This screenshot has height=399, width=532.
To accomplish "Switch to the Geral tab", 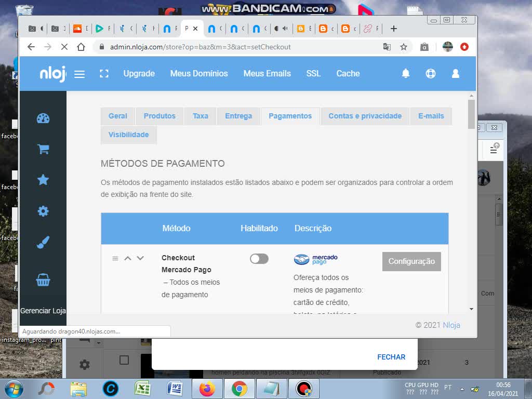I will point(118,116).
